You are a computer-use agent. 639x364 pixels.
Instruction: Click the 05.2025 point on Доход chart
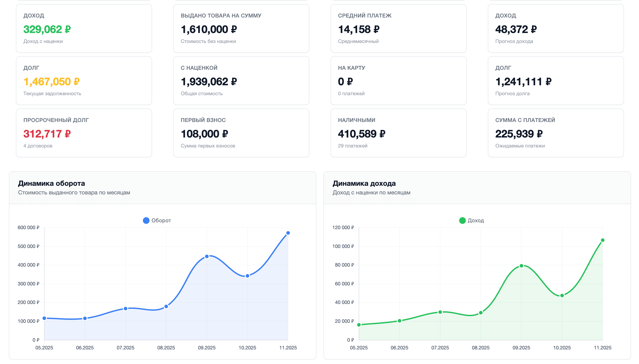pyautogui.click(x=359, y=325)
